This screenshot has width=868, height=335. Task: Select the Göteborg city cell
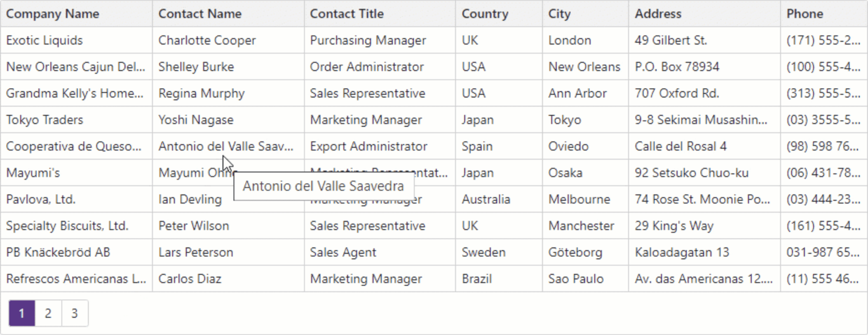click(x=575, y=252)
